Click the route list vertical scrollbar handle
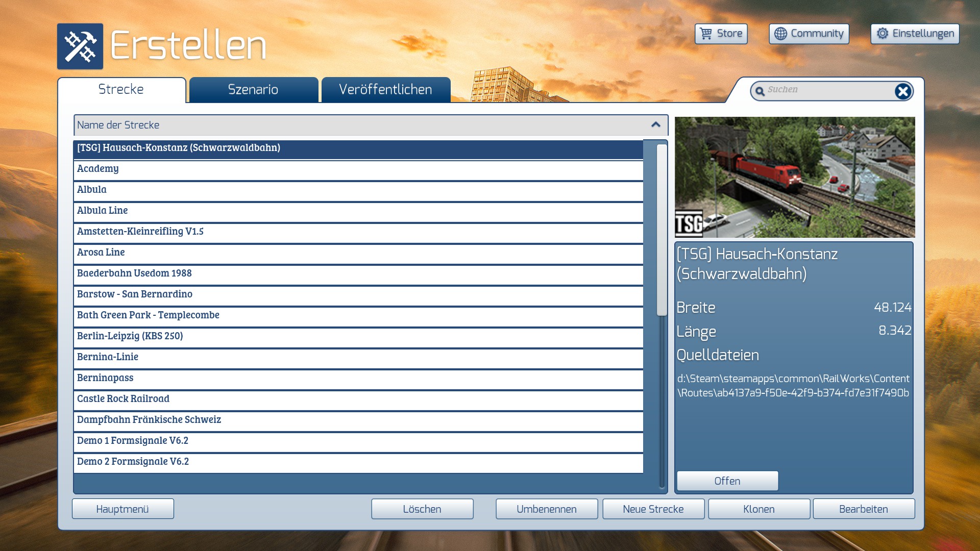 [x=662, y=230]
